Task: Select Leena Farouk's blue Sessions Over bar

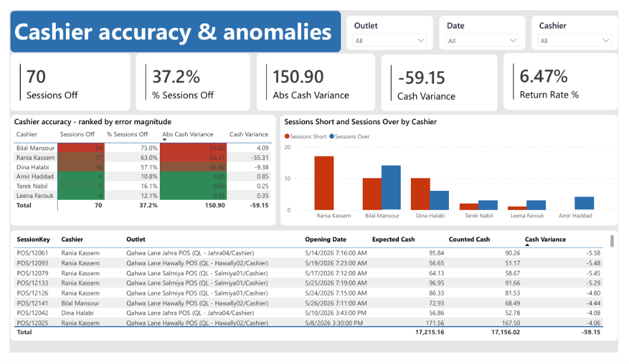Action: tap(536, 205)
